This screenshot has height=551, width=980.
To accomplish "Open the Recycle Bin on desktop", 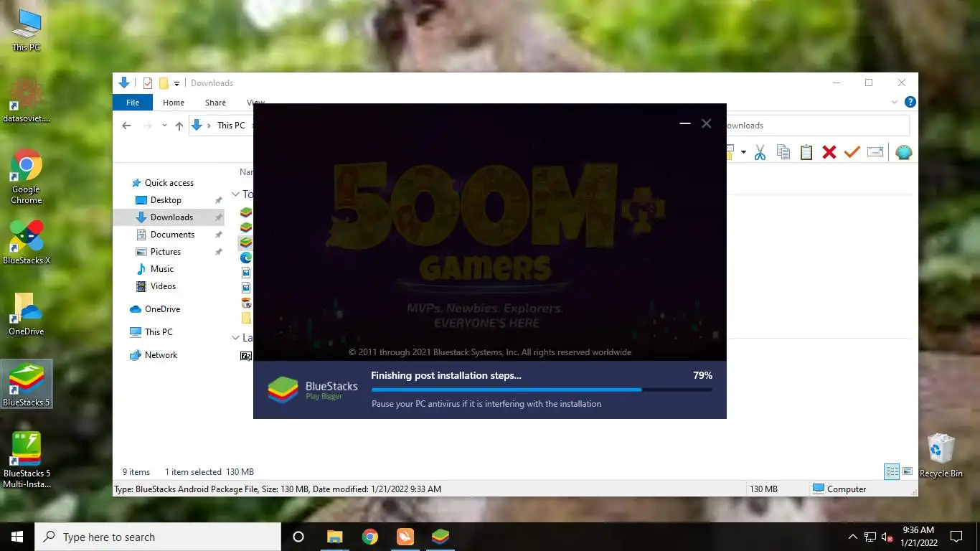I will (x=941, y=456).
